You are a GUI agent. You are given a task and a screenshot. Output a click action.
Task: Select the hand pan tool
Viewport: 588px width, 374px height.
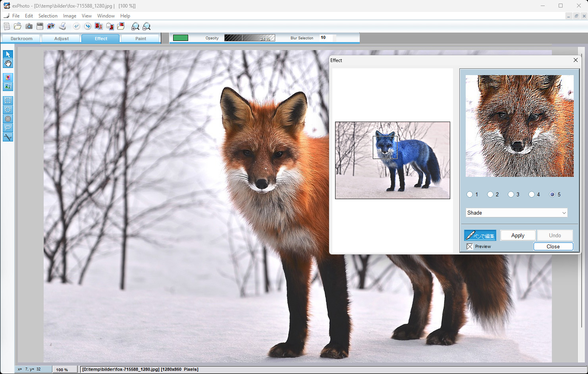click(x=8, y=64)
